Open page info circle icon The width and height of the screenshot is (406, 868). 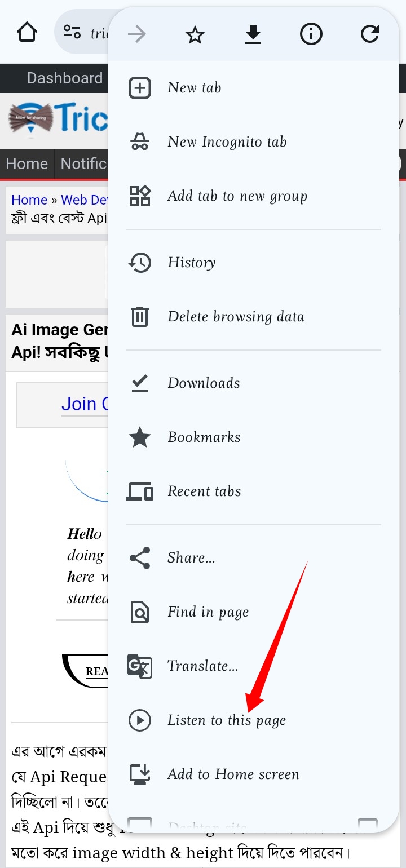pos(311,35)
